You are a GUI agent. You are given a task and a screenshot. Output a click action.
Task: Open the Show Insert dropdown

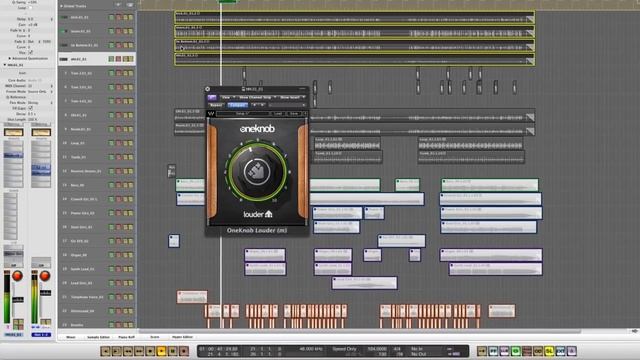coord(292,98)
